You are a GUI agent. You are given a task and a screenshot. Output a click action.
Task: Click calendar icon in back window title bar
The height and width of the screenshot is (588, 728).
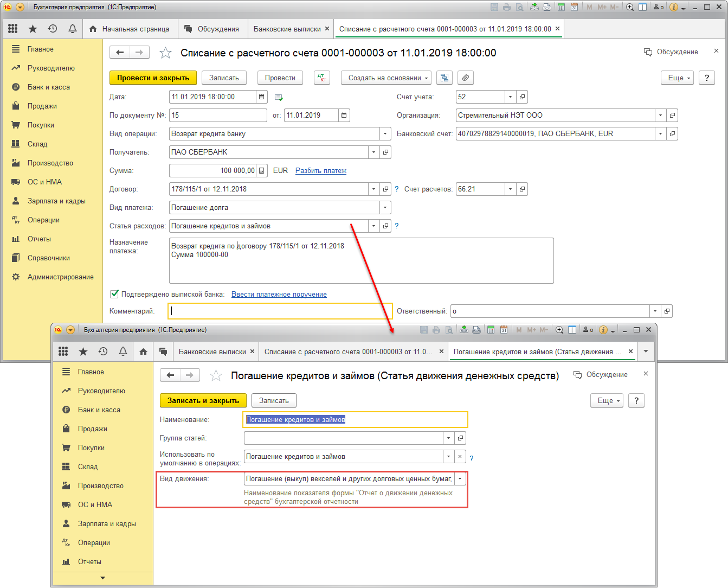[574, 7]
